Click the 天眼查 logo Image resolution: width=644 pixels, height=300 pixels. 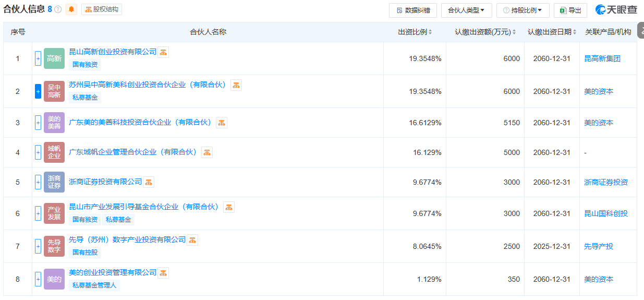pyautogui.click(x=616, y=10)
